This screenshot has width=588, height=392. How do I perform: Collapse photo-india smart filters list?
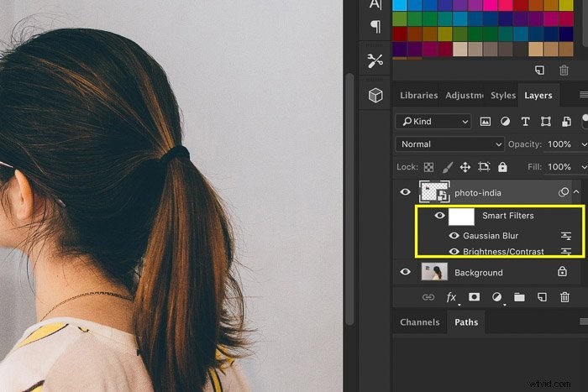click(576, 191)
